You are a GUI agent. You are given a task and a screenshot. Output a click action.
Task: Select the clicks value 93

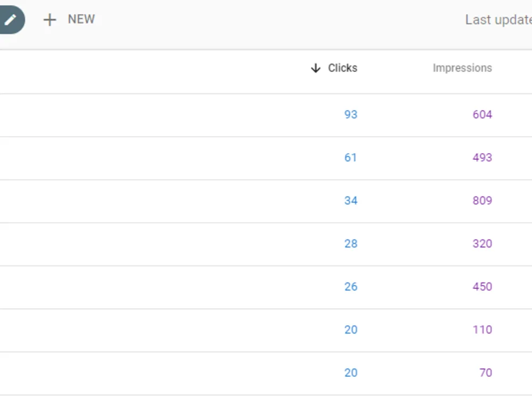coord(351,115)
